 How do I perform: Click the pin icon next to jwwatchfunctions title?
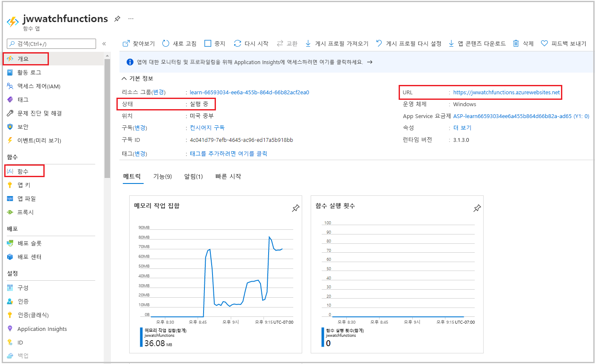117,19
